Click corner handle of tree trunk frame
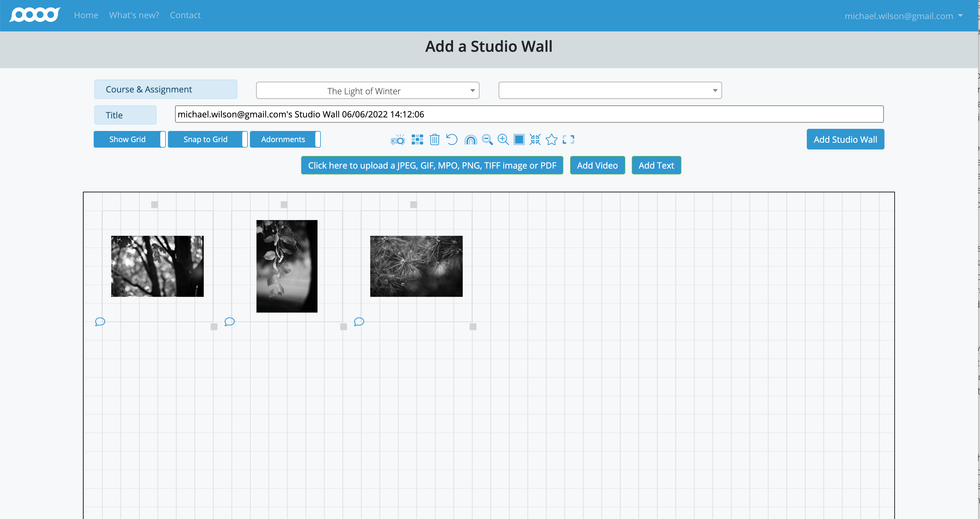980x519 pixels. point(214,327)
